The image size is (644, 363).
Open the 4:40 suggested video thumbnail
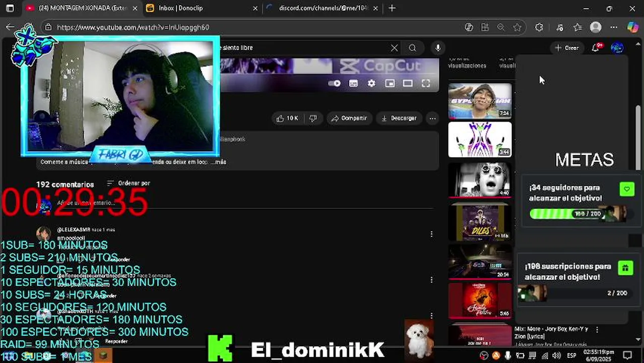click(480, 179)
